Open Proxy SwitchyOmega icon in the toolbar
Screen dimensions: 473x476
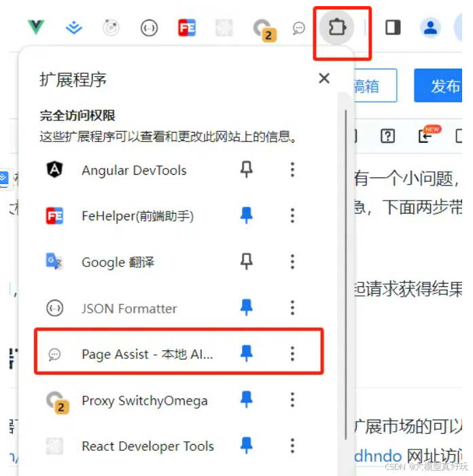(x=264, y=30)
